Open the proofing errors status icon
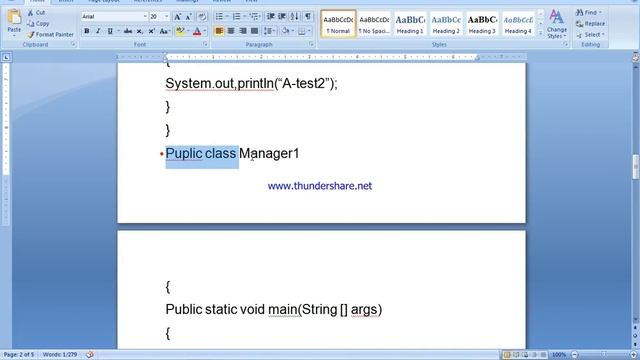 point(90,355)
